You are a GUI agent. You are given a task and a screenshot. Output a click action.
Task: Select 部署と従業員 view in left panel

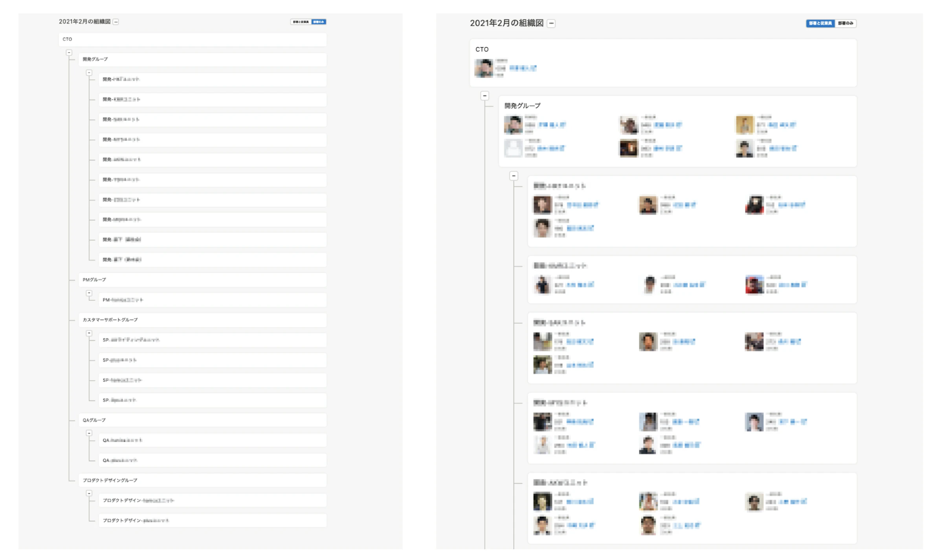point(301,22)
